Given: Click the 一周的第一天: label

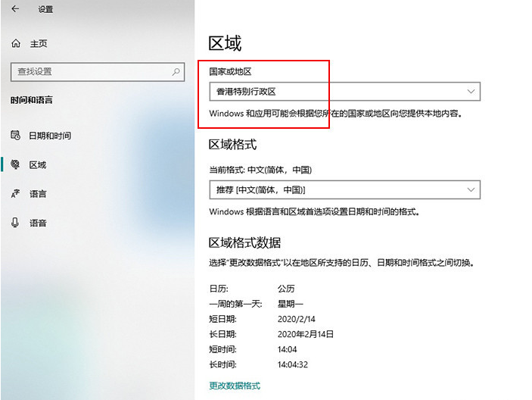Looking at the screenshot, I should (236, 304).
